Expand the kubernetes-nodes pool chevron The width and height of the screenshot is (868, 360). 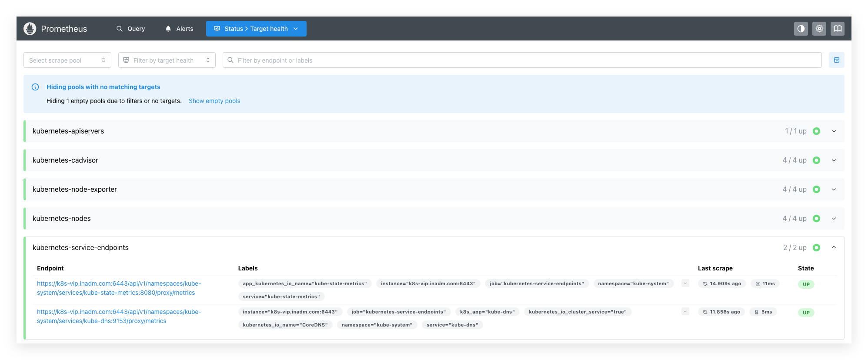[x=834, y=218]
